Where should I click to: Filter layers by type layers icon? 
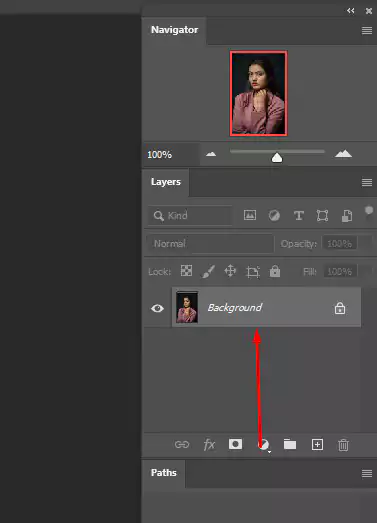click(299, 215)
